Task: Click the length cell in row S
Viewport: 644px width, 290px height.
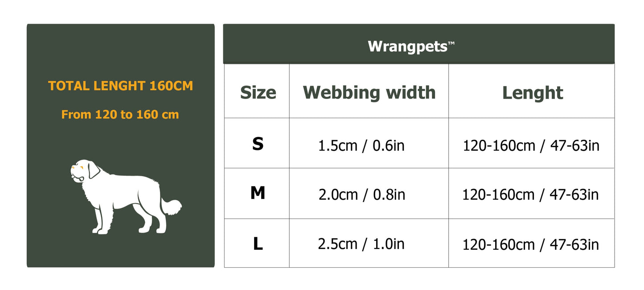Action: tap(531, 146)
